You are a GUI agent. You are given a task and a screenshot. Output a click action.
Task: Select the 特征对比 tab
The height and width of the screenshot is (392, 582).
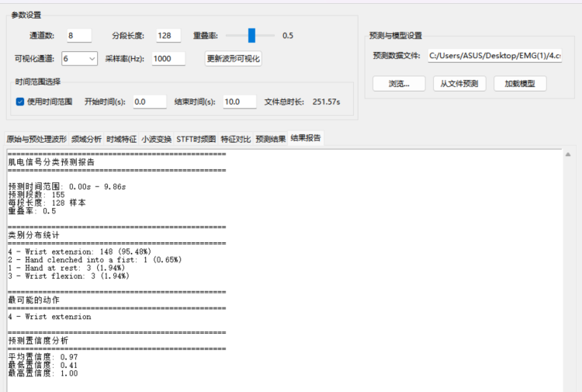pos(235,140)
